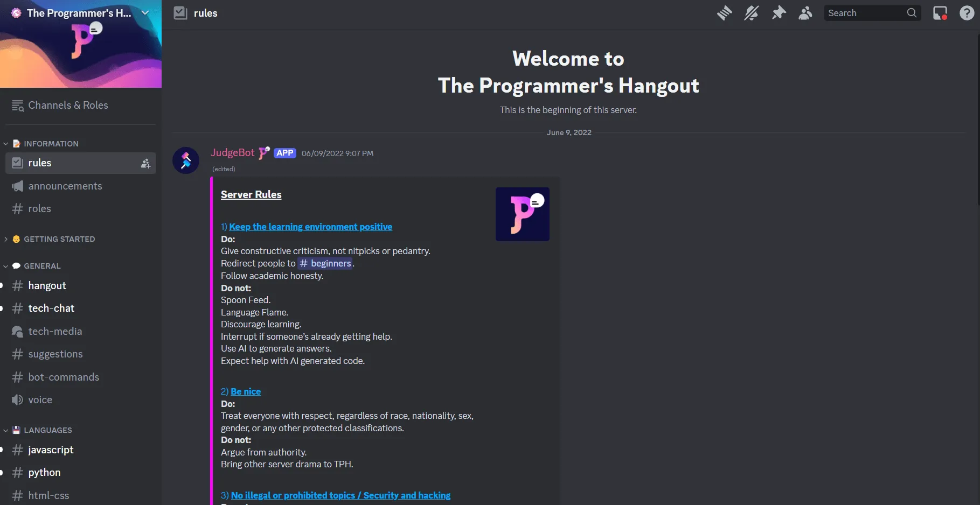Click the June 9, 2022 date divider
980x505 pixels.
[569, 132]
